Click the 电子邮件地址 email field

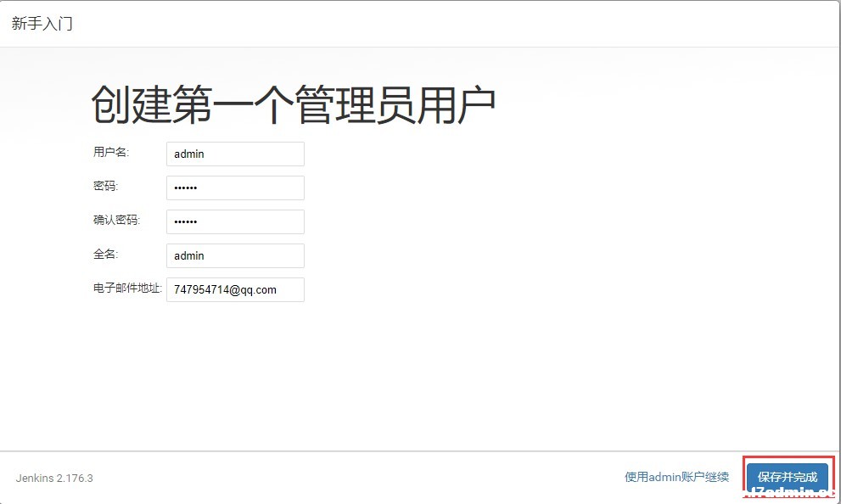(x=235, y=289)
